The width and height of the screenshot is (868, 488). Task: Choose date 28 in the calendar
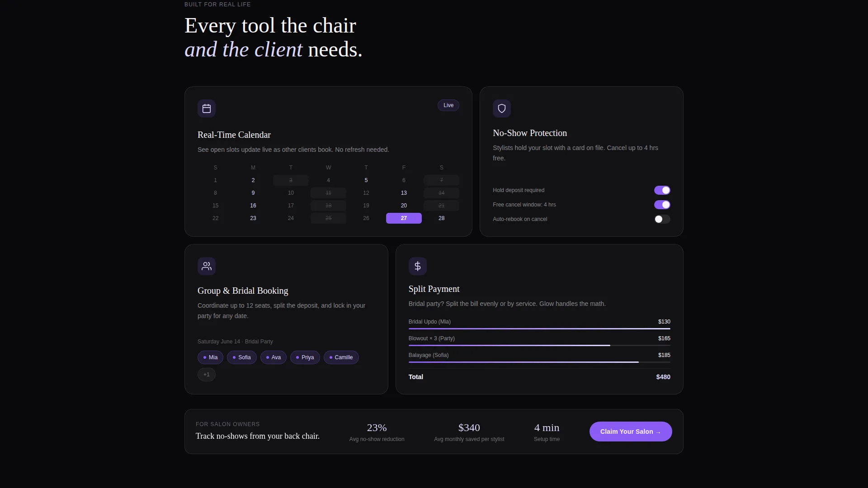point(442,218)
